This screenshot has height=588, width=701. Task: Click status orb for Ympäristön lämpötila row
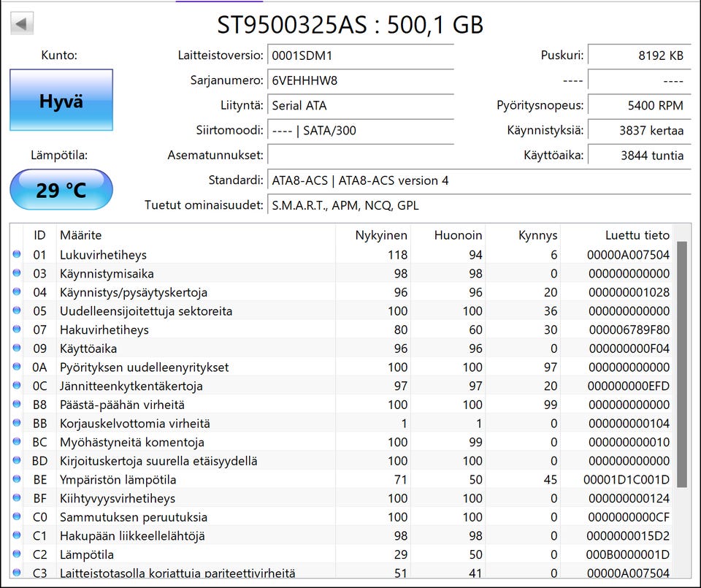pos(17,480)
